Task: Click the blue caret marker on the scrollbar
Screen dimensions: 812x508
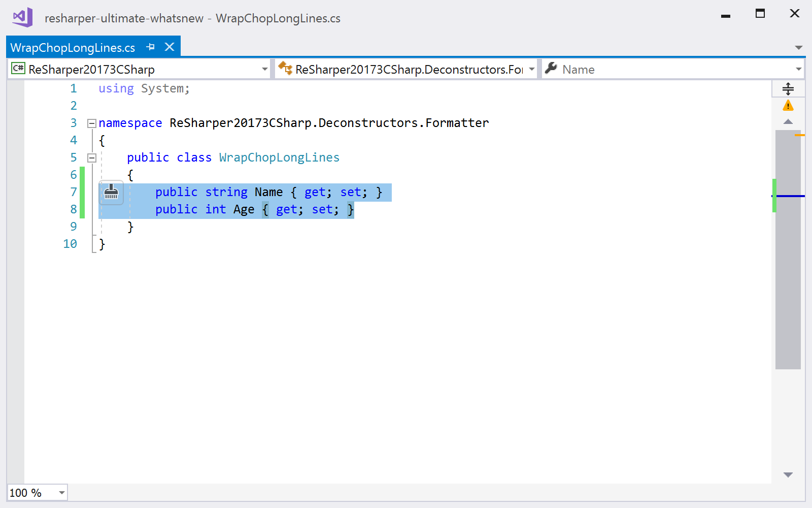Action: [x=788, y=196]
